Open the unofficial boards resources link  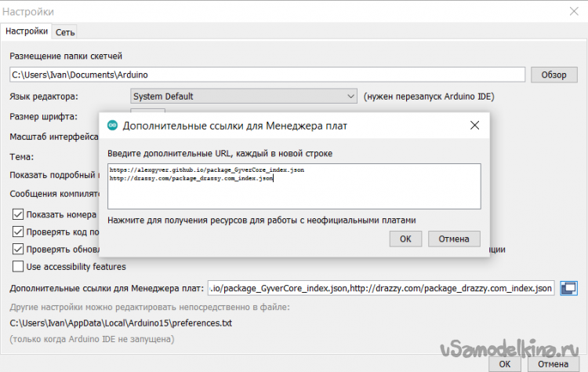(261, 221)
